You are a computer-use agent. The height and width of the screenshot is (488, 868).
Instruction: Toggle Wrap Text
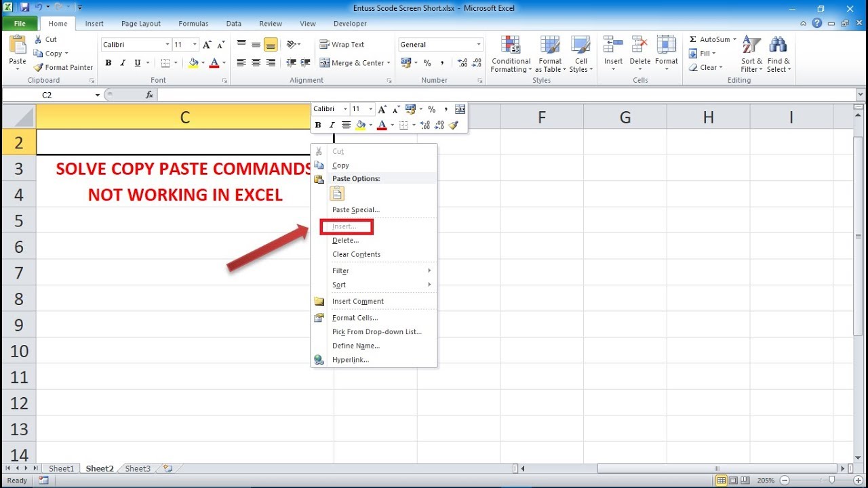point(342,45)
